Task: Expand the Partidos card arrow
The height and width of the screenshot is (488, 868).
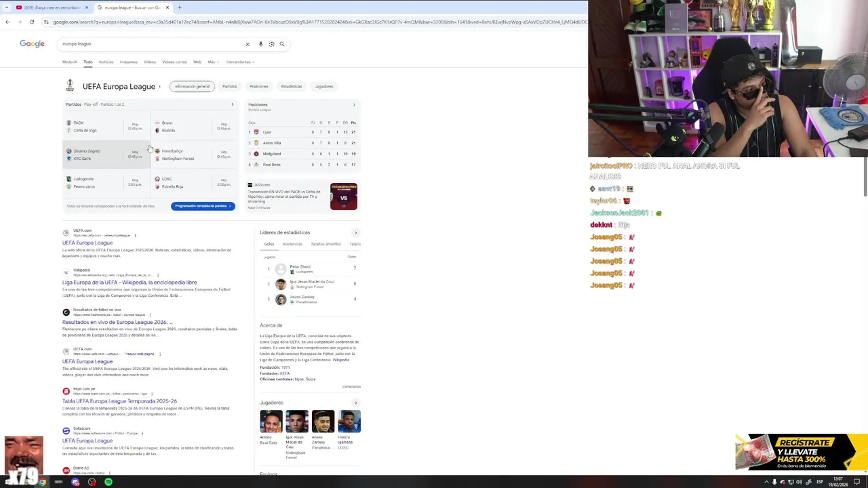Action: click(x=233, y=104)
